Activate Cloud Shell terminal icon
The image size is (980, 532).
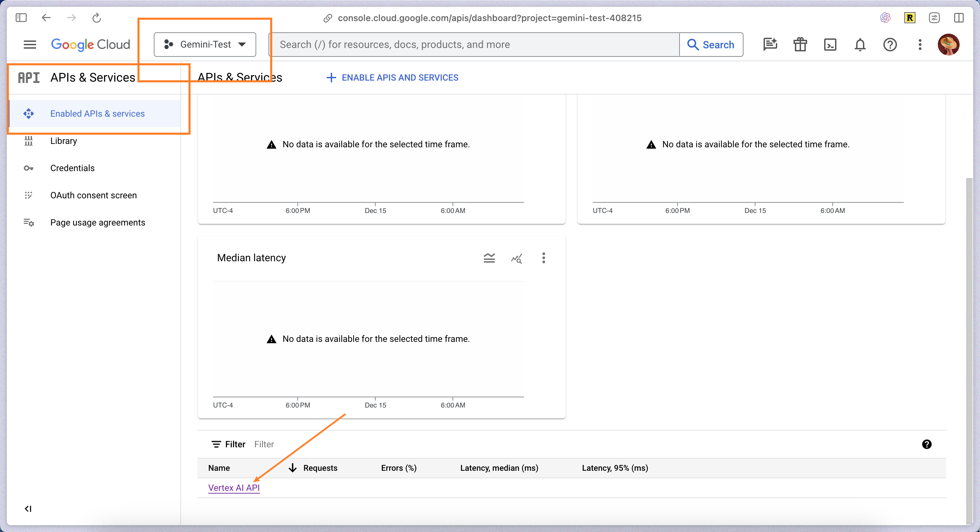(830, 45)
